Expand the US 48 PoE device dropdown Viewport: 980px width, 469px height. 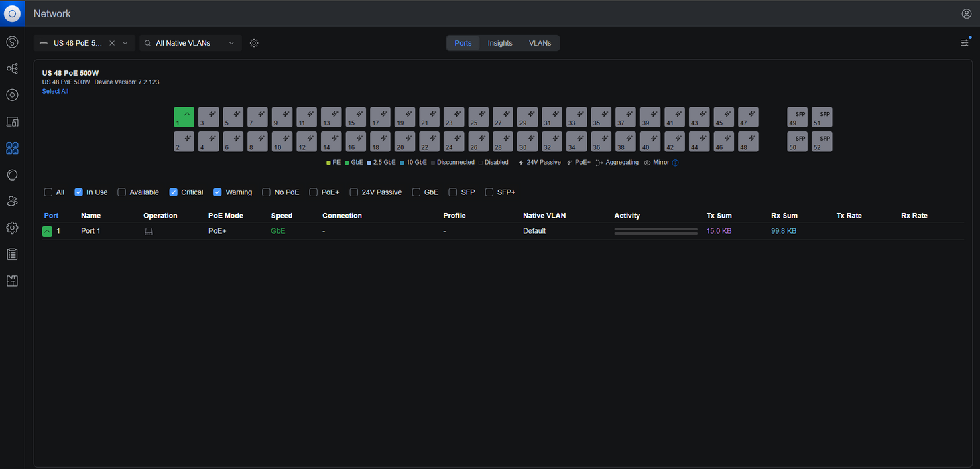click(x=125, y=43)
